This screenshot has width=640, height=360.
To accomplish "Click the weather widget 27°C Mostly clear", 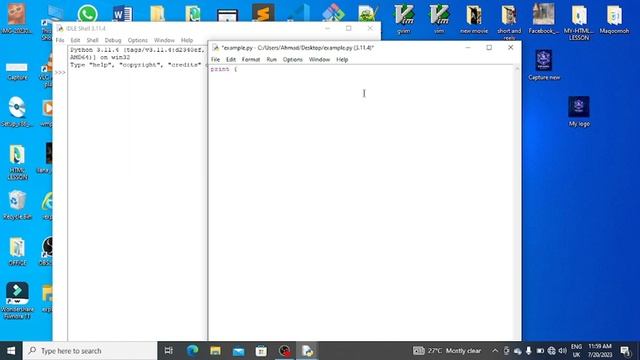I will (x=447, y=351).
